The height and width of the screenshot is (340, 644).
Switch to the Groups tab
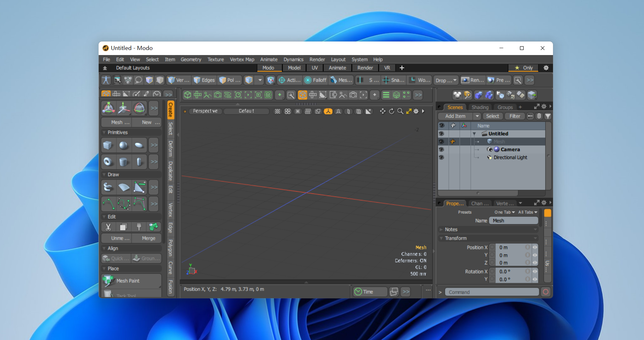[x=505, y=107]
